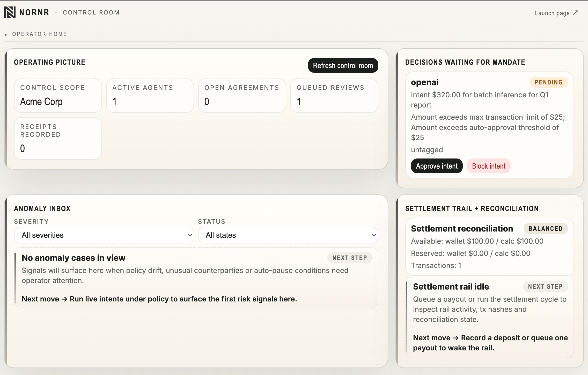Image resolution: width=588 pixels, height=375 pixels.
Task: Click the Status dropdown chevron
Action: pos(374,235)
